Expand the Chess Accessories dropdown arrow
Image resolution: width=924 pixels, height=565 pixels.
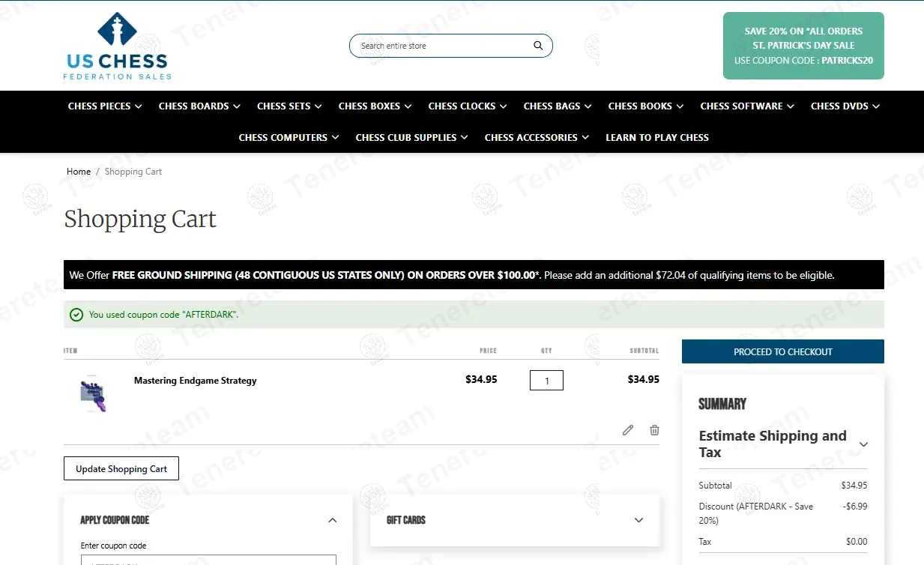click(x=585, y=138)
